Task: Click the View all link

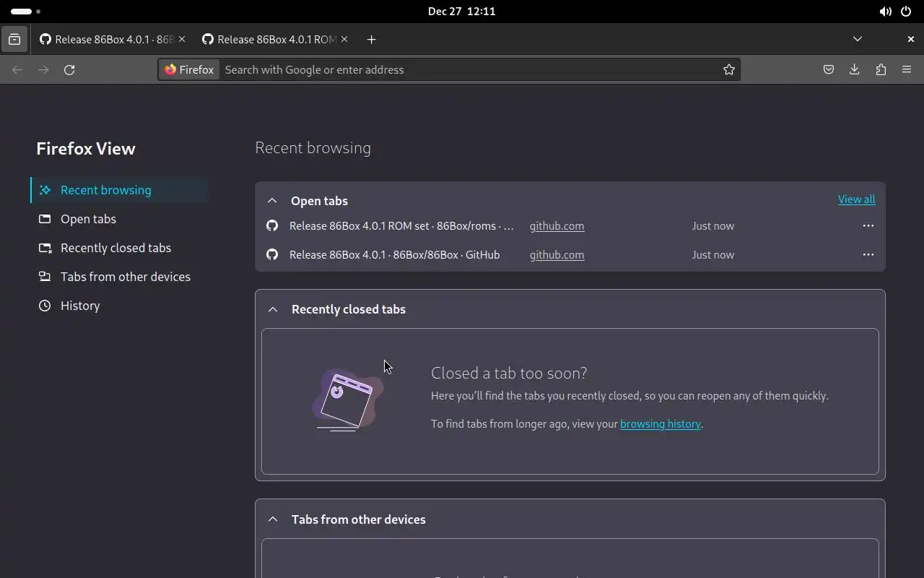Action: tap(856, 199)
